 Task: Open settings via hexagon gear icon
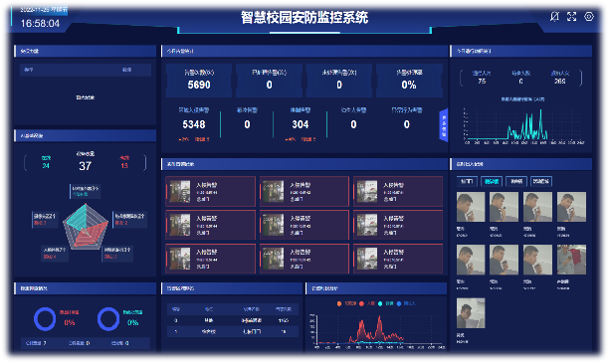tap(589, 17)
